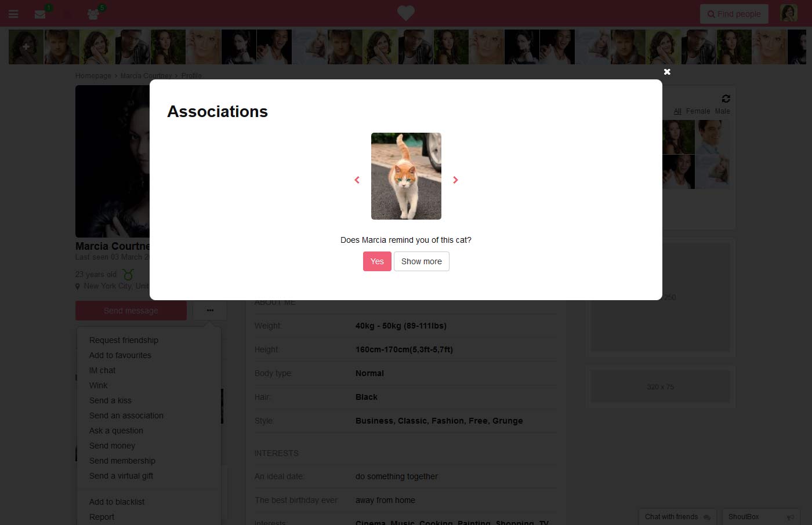Click the Business, Classic, Fashion style value
The image size is (812, 525).
[439, 421]
